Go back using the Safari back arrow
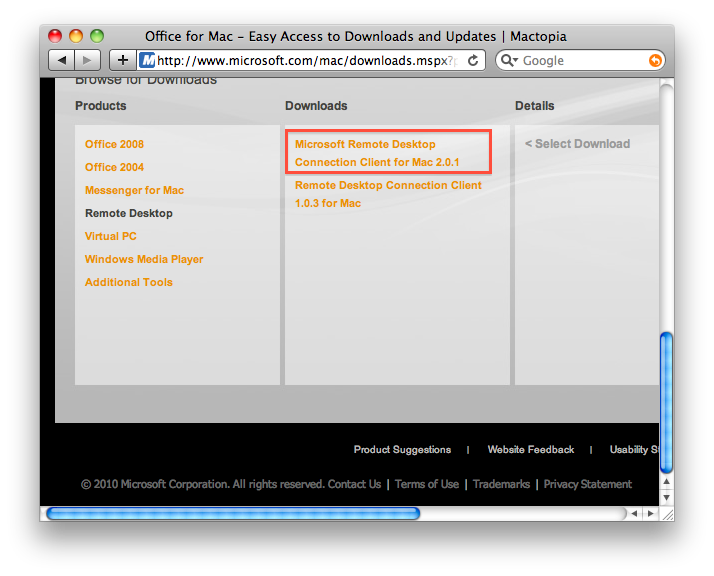Image resolution: width=714 pixels, height=576 pixels. (x=61, y=60)
